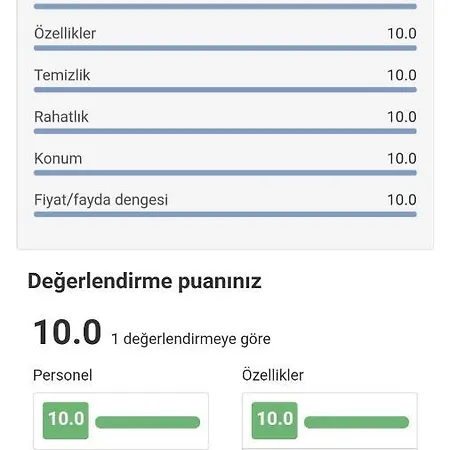
Task: Select the Fiyat/fayda dengesi label
Action: click(x=101, y=200)
